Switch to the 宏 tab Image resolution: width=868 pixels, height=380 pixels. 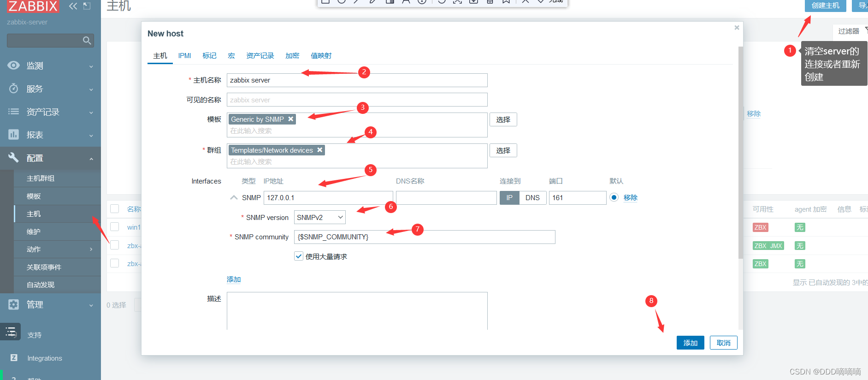(231, 56)
